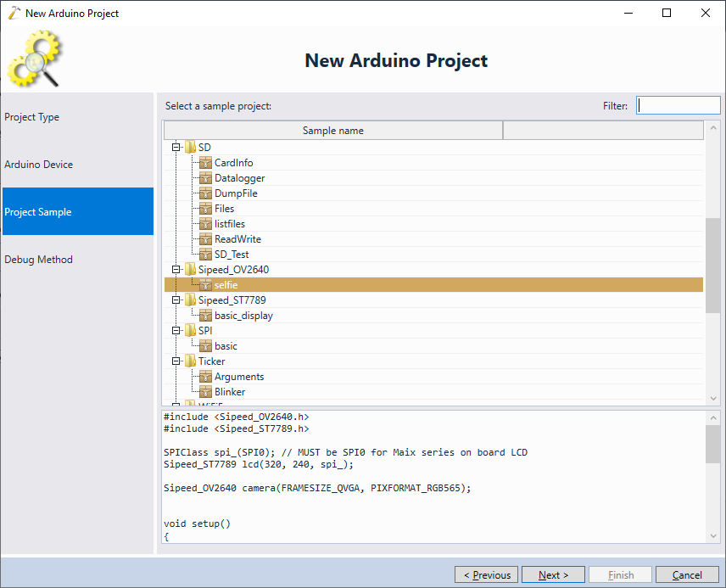Viewport: 726px width, 588px height.
Task: Click the SD_Test sample package icon
Action: point(205,255)
